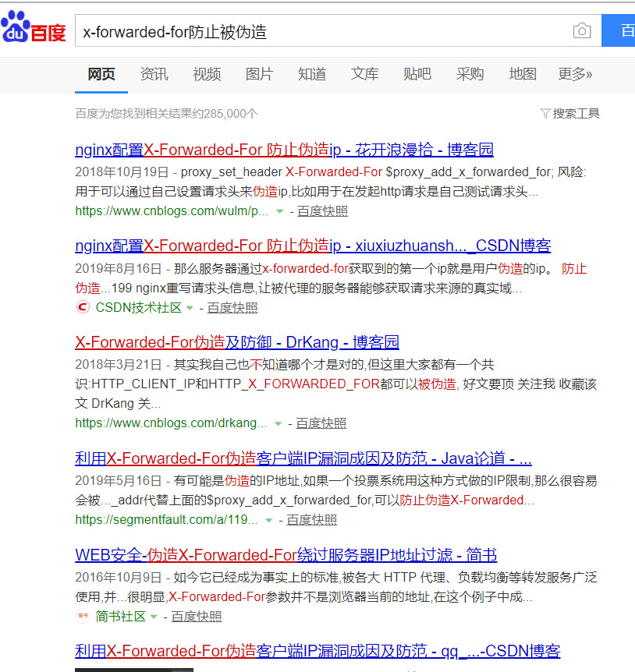Expand dropdown arrow beside 简书社区

tap(154, 617)
